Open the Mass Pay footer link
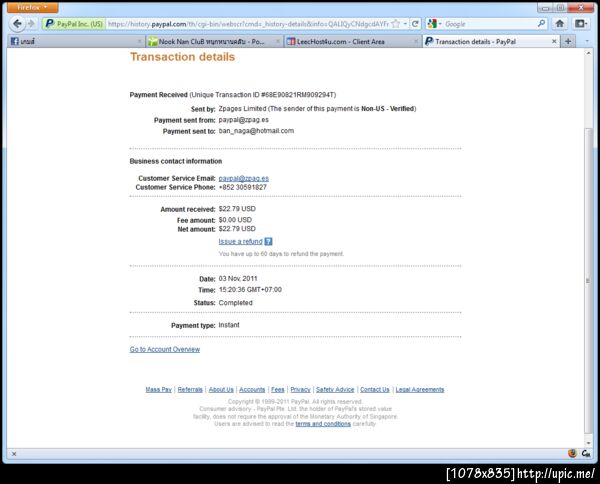Screen dimensions: 600x484 click(158, 389)
